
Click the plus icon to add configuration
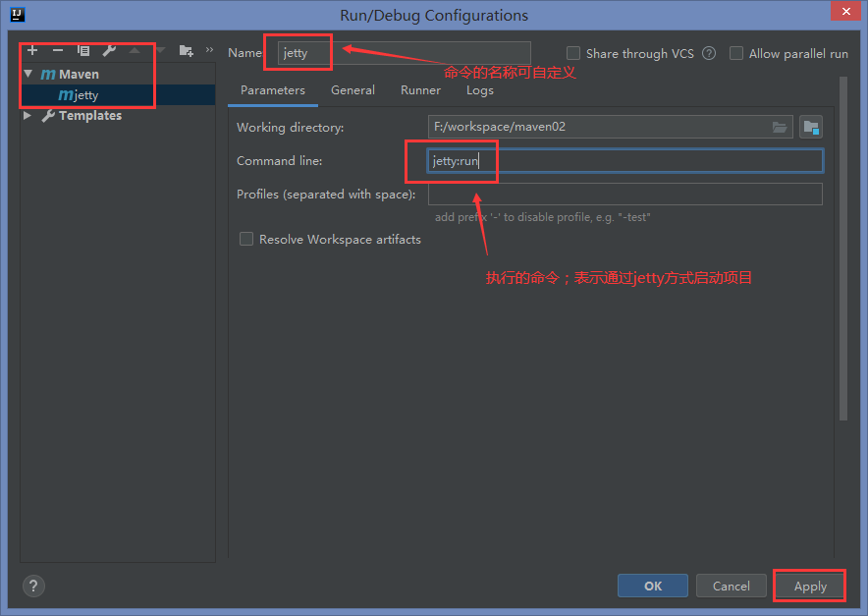point(32,50)
